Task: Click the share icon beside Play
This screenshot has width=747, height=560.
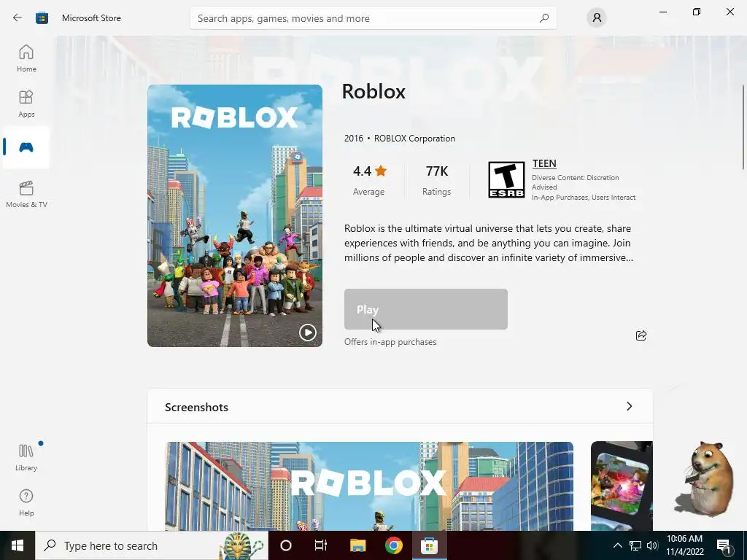Action: tap(641, 335)
